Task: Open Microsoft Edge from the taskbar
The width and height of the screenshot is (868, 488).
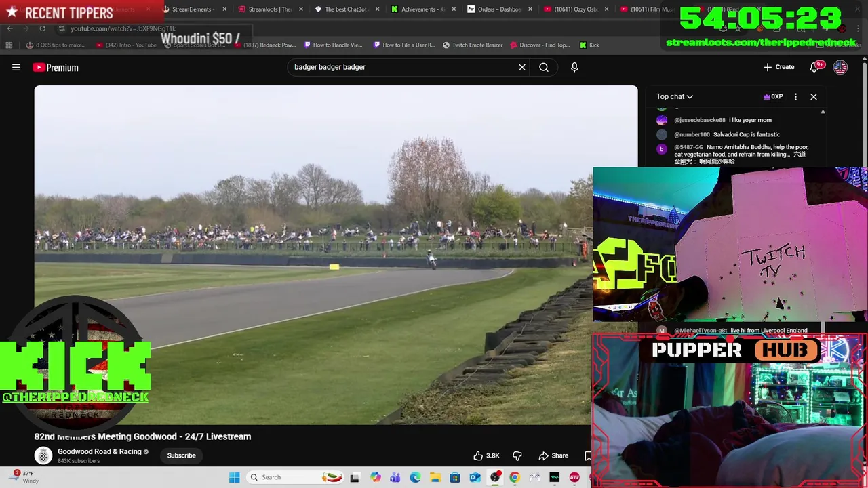Action: click(415, 477)
